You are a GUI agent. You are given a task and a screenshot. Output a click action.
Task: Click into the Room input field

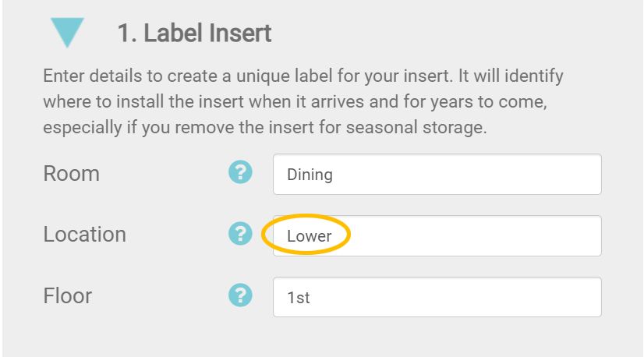(437, 174)
